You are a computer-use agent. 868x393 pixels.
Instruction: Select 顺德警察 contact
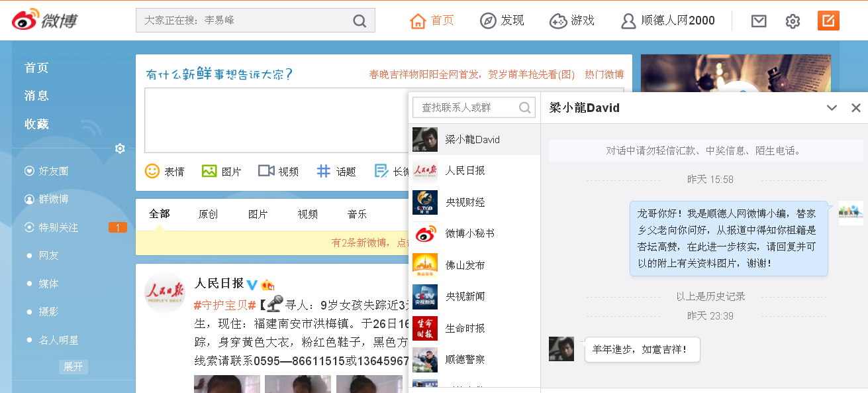(x=475, y=359)
